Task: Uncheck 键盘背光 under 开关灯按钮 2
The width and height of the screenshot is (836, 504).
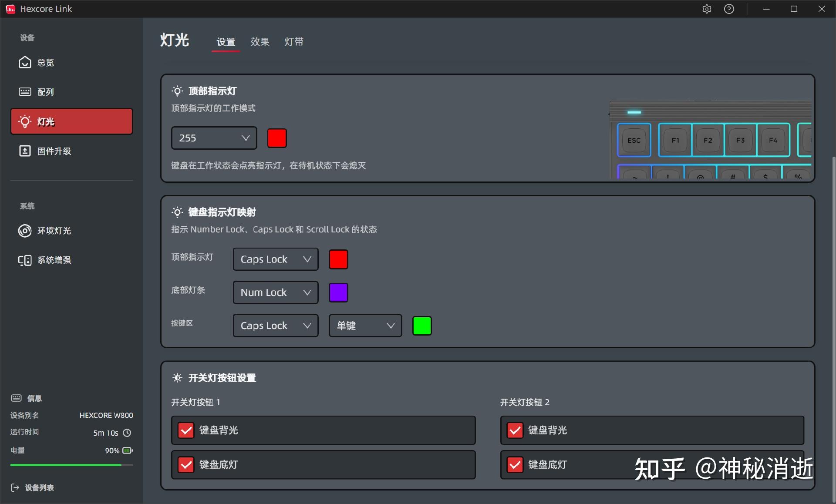Action: 515,430
